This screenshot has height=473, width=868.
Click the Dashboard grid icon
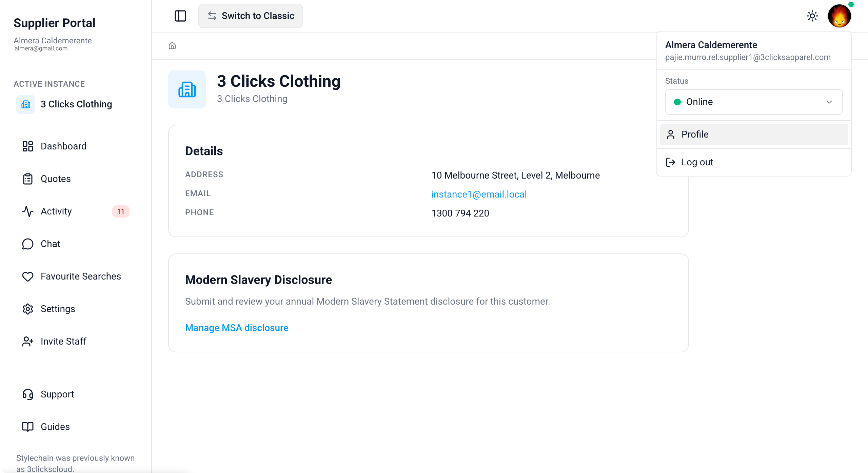(28, 146)
